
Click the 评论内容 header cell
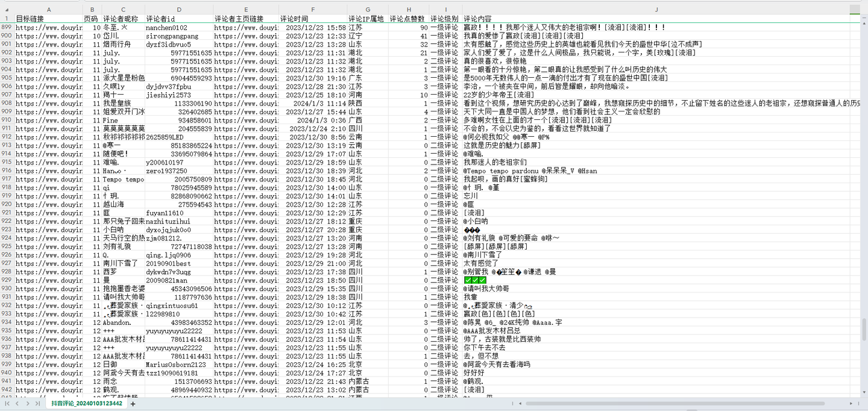pos(656,19)
